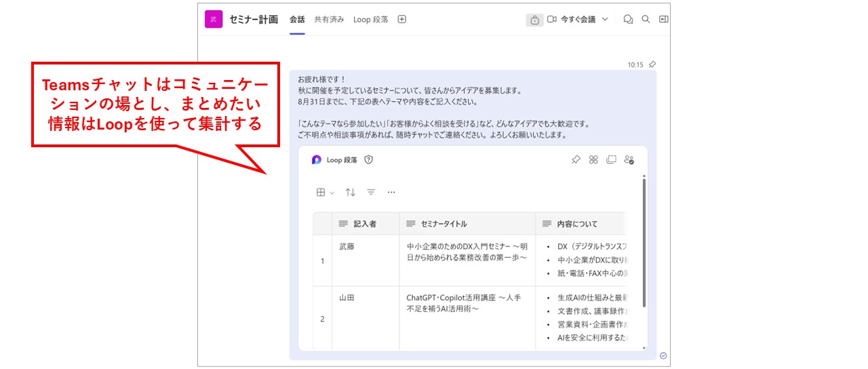Click the AIを安全に利用 bullet item

click(x=591, y=337)
